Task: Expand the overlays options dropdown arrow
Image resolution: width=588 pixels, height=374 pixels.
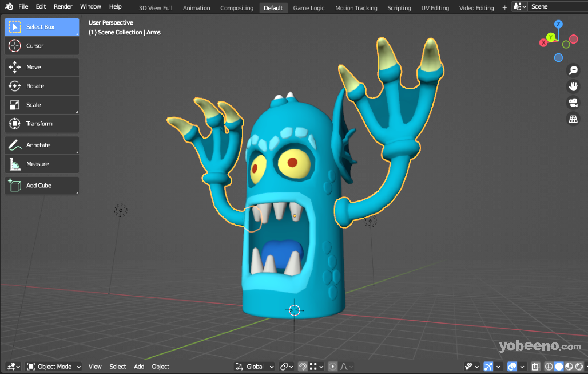Action: (522, 367)
